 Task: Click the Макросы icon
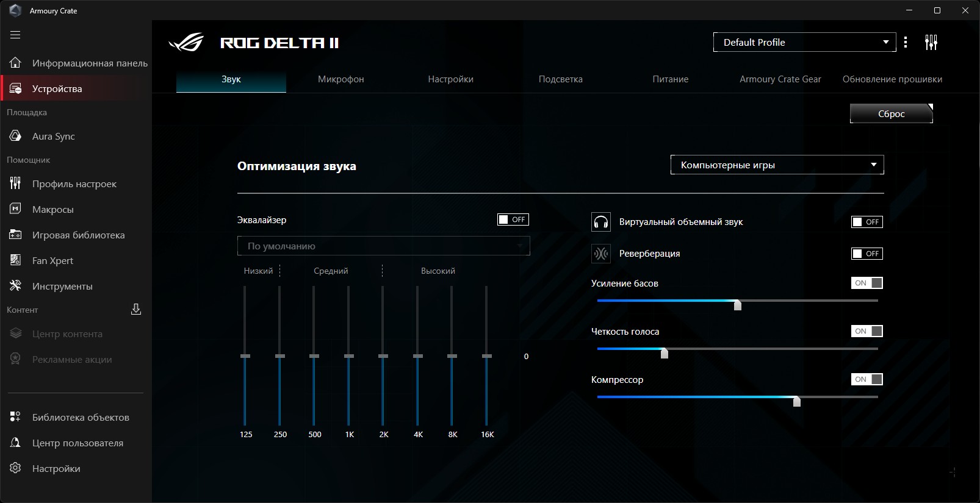click(x=15, y=209)
